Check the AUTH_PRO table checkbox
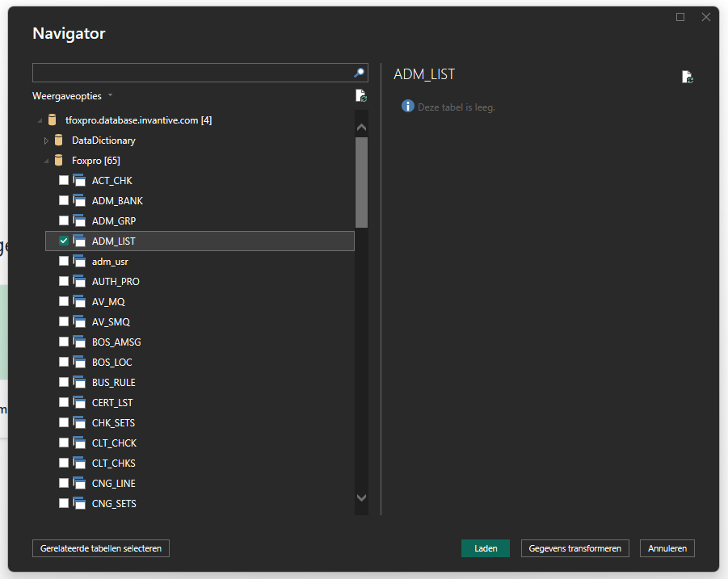Viewport: 728px width, 579px height. tap(64, 281)
